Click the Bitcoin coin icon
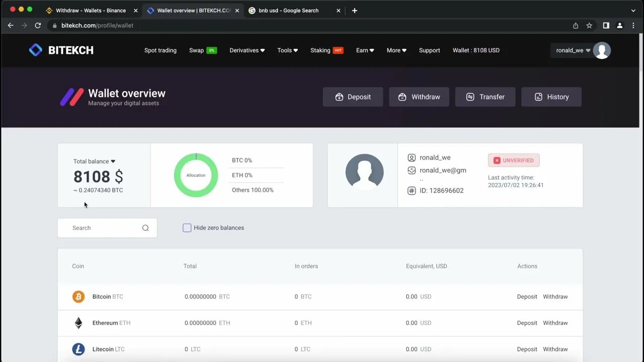Image resolution: width=644 pixels, height=362 pixels. click(x=78, y=297)
